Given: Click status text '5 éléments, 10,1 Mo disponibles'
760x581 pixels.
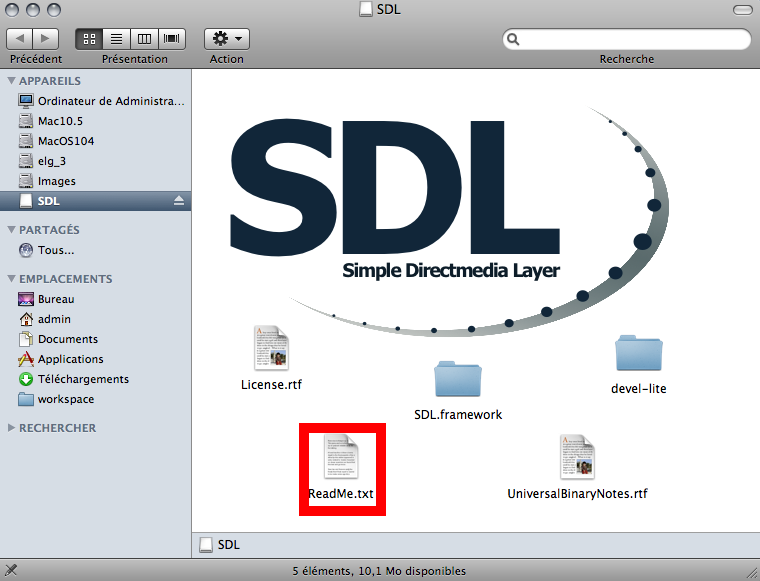Looking at the screenshot, I should pyautogui.click(x=379, y=571).
